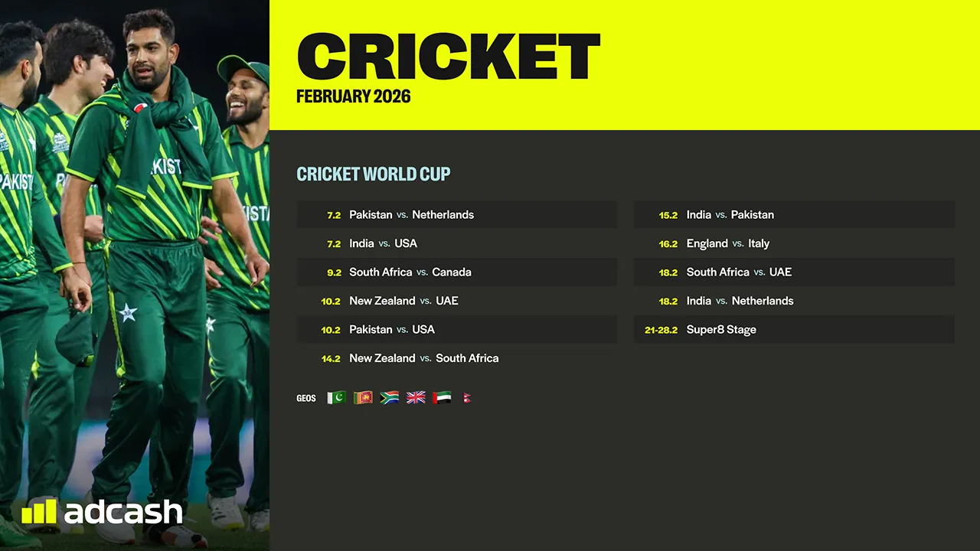The width and height of the screenshot is (980, 551).
Task: Toggle the India vs USA fixture
Action: pyautogui.click(x=456, y=243)
